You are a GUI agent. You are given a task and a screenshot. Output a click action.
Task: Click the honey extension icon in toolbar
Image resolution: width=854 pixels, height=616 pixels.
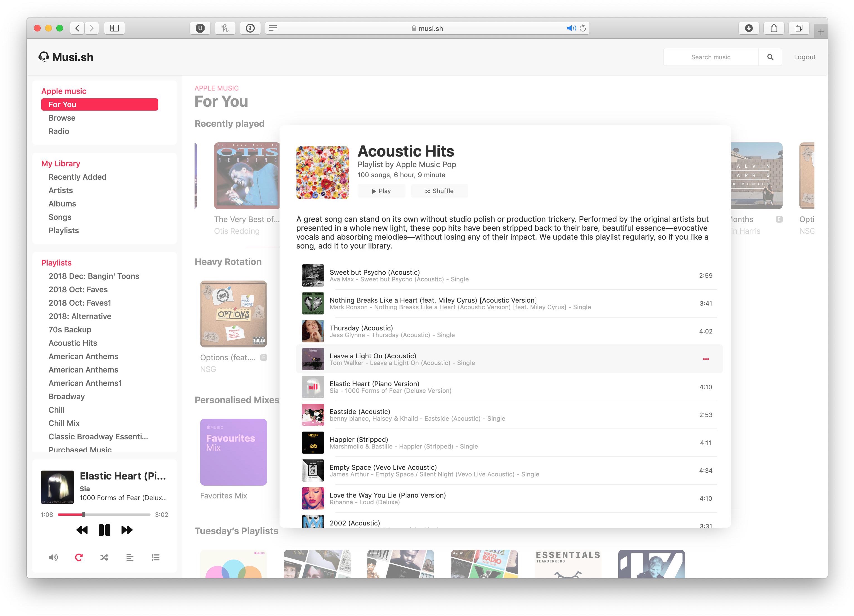[x=225, y=28]
